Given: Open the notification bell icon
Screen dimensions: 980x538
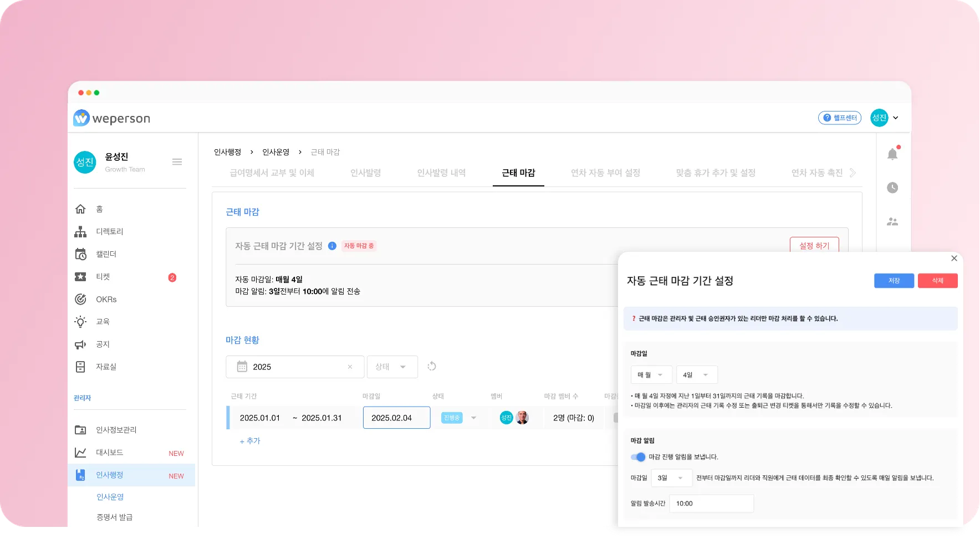Looking at the screenshot, I should pos(892,154).
